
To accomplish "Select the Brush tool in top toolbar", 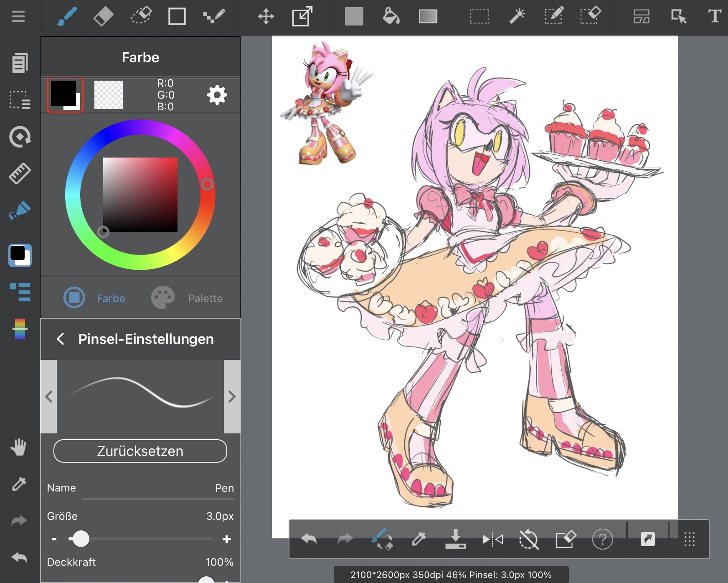I will 67,17.
